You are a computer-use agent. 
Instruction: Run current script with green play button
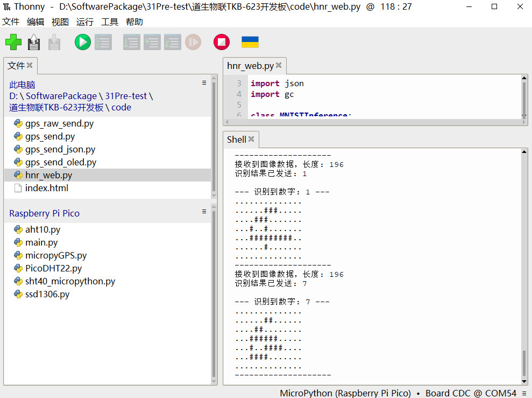click(82, 42)
